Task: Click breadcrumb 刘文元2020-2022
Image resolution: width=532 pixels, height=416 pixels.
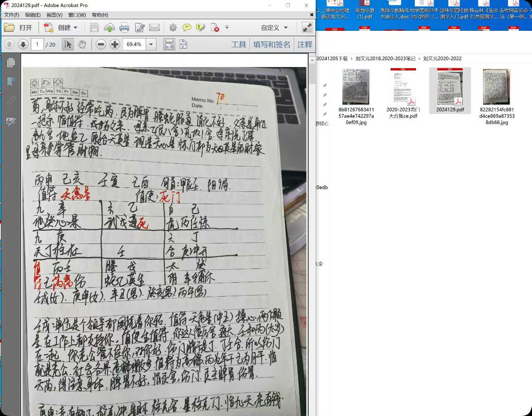Action: (x=442, y=59)
